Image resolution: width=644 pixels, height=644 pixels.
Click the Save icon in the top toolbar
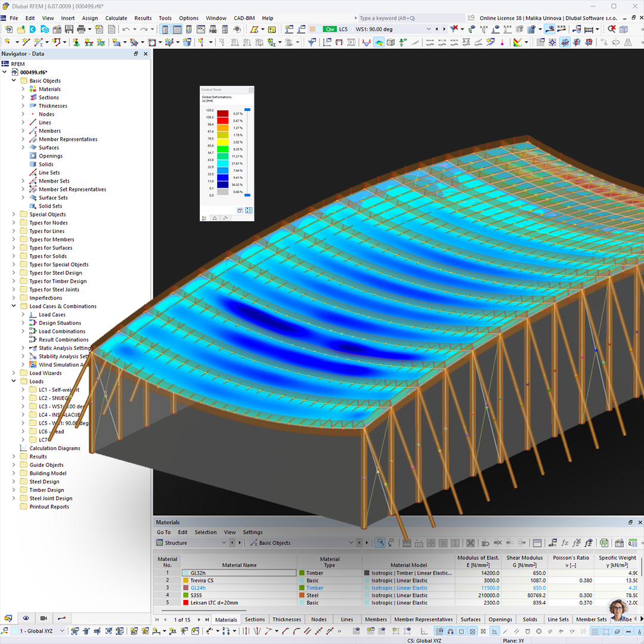click(69, 28)
